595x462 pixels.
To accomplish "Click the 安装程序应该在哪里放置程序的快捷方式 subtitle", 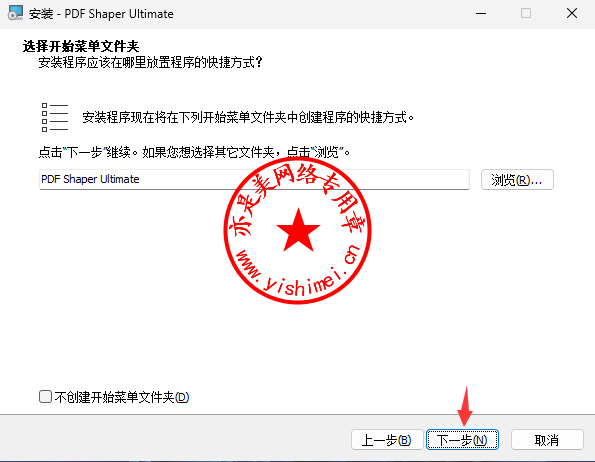I will tap(150, 62).
